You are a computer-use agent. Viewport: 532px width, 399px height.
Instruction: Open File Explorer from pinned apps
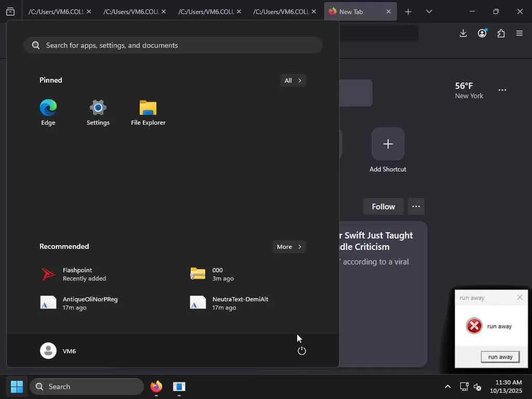148,112
